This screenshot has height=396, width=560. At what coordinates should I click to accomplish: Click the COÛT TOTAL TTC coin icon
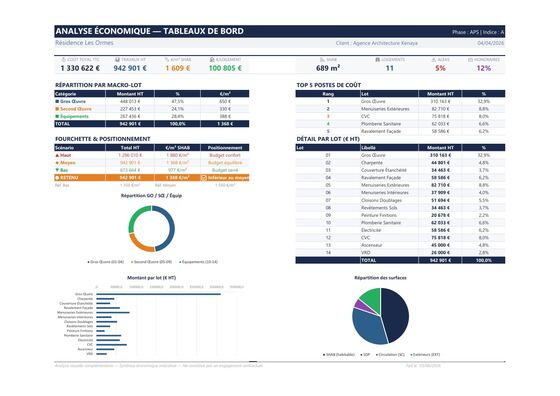tap(64, 60)
